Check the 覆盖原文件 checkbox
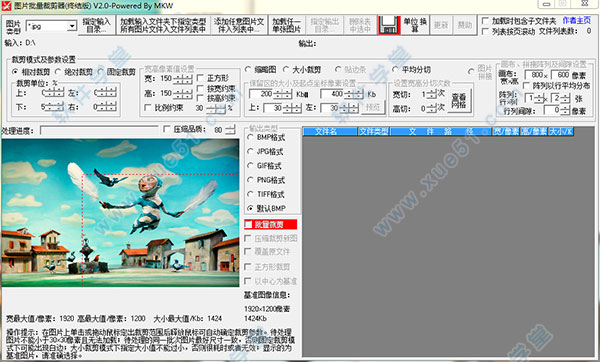 (248, 252)
